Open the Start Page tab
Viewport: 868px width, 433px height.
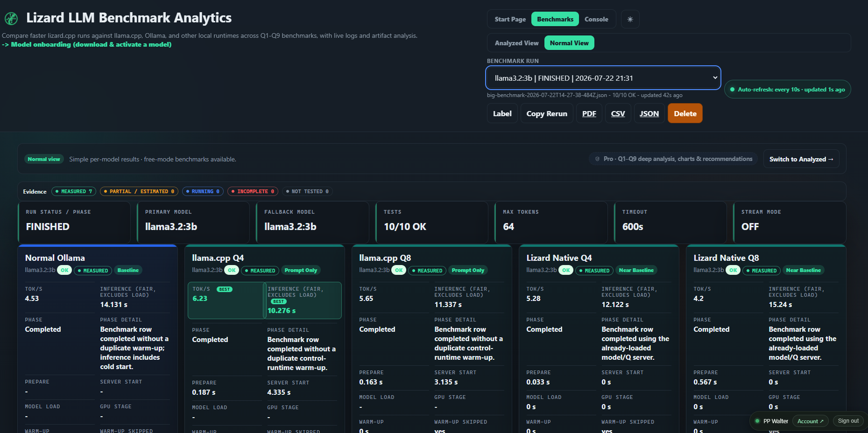(x=510, y=19)
